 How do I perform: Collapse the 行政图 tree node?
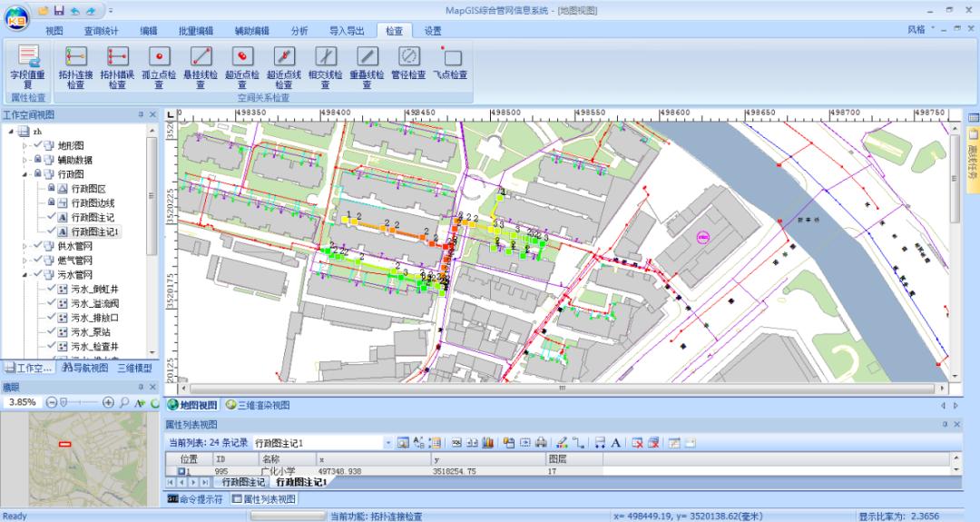pyautogui.click(x=25, y=174)
